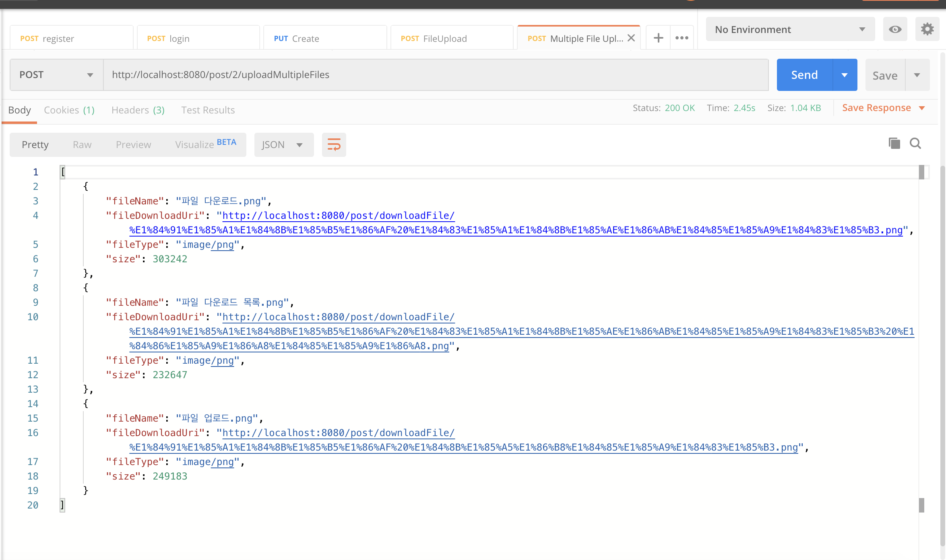Click the request URL input field
This screenshot has width=946, height=560.
click(x=435, y=75)
